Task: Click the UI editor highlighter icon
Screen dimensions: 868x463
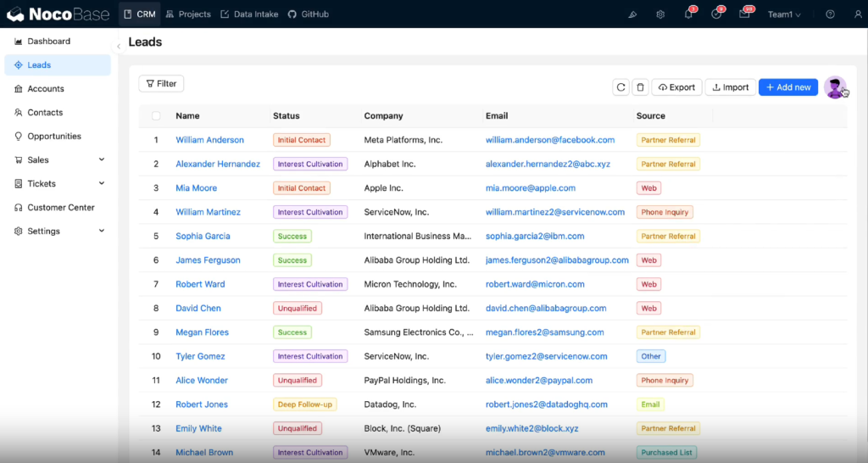Action: (x=632, y=14)
